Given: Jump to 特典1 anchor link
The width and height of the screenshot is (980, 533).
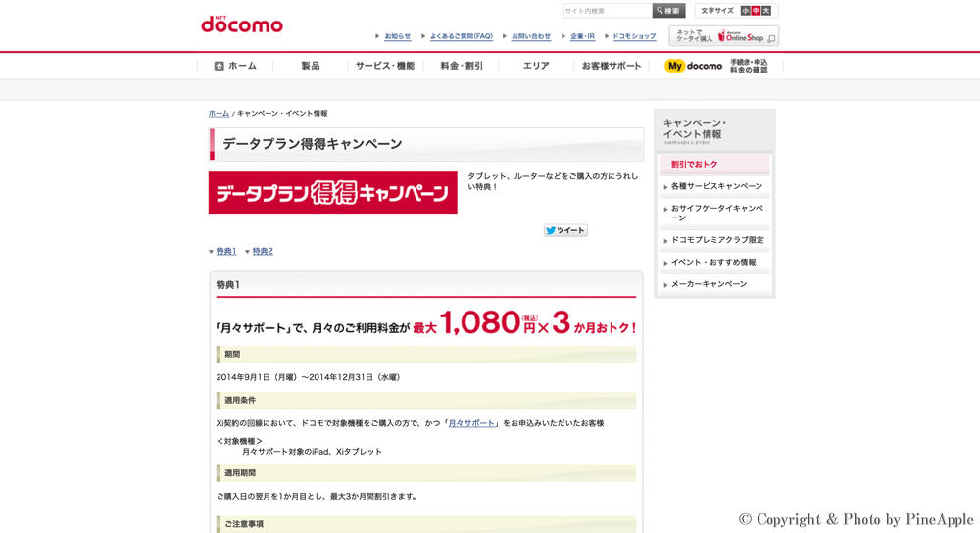Looking at the screenshot, I should pos(226,252).
